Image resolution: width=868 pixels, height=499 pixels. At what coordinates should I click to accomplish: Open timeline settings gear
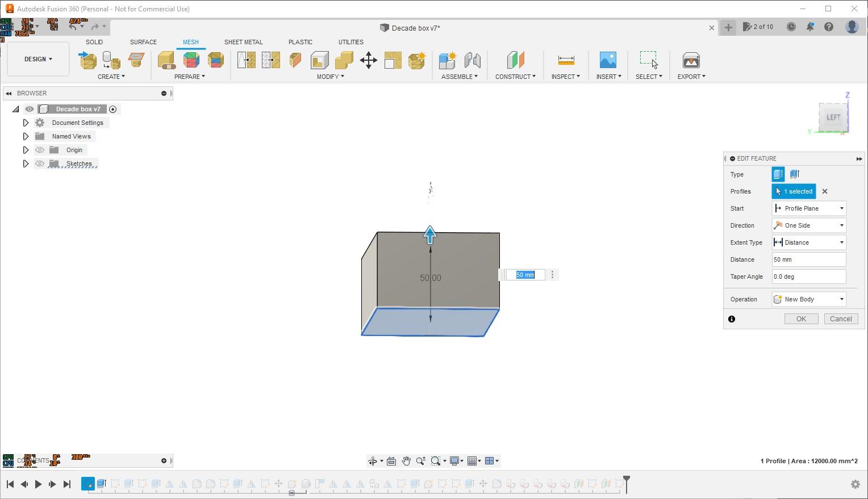(856, 484)
